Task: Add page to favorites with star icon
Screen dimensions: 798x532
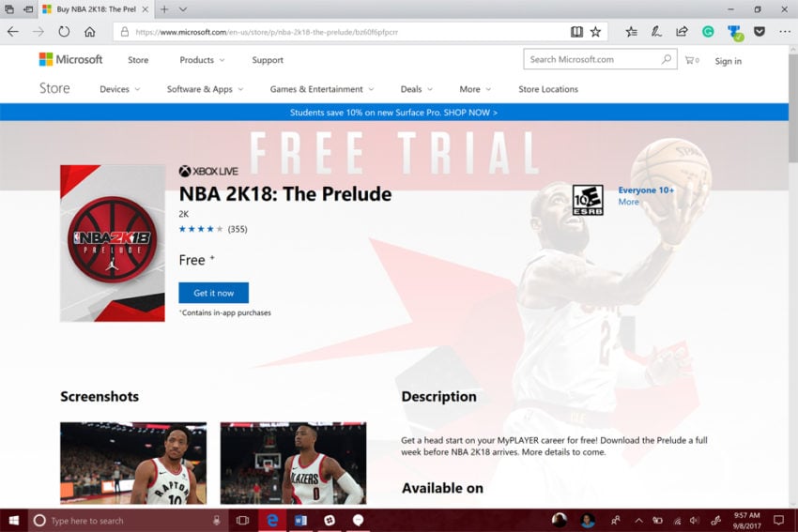Action: tap(595, 32)
